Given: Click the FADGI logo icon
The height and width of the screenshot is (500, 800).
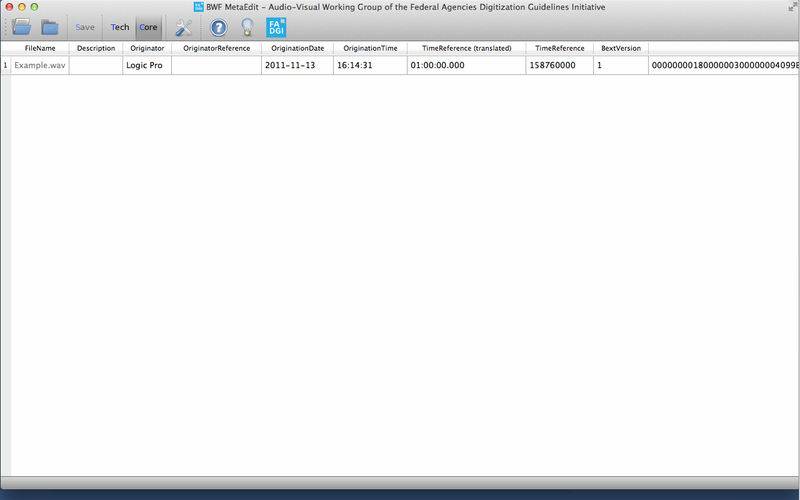Looking at the screenshot, I should (276, 27).
